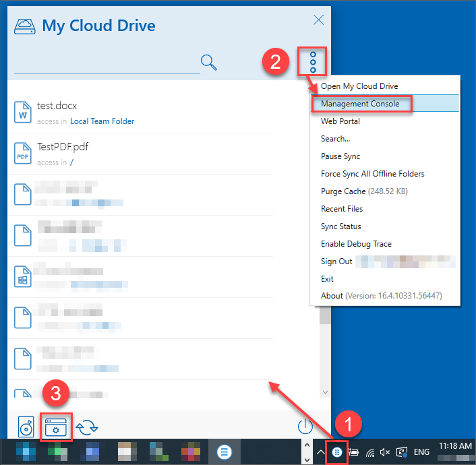The width and height of the screenshot is (476, 465).
Task: Click the remote display tray icon
Action: [x=402, y=452]
